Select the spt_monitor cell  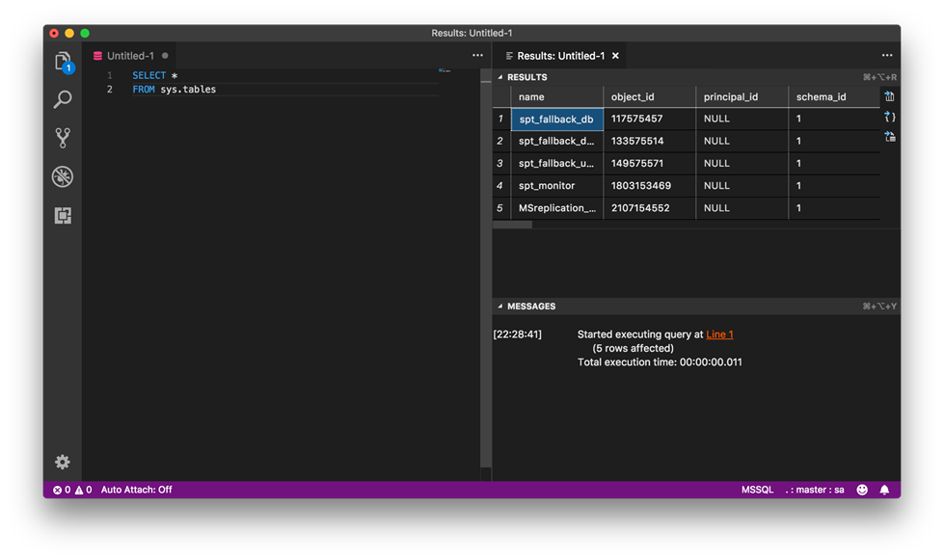click(x=557, y=186)
